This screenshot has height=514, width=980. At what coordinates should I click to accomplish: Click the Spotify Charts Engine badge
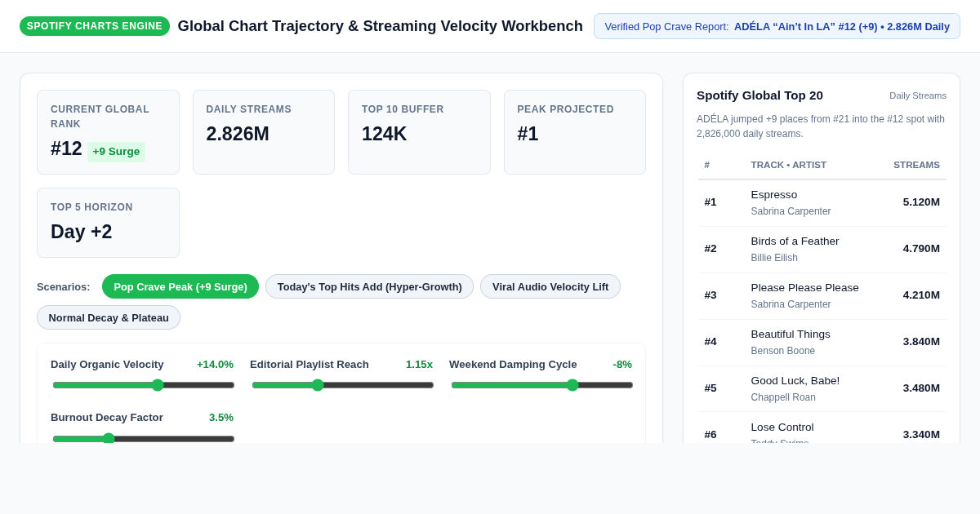click(95, 26)
